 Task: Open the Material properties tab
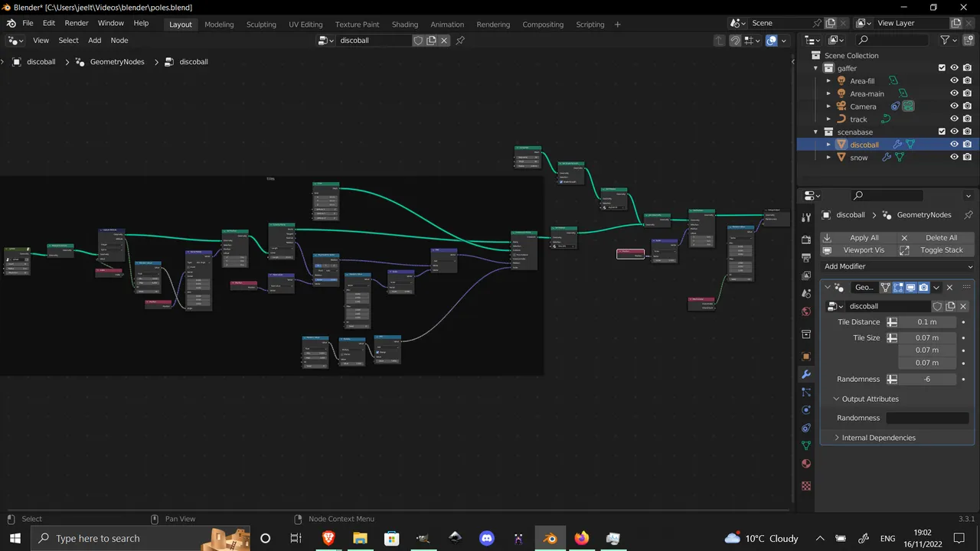click(805, 464)
